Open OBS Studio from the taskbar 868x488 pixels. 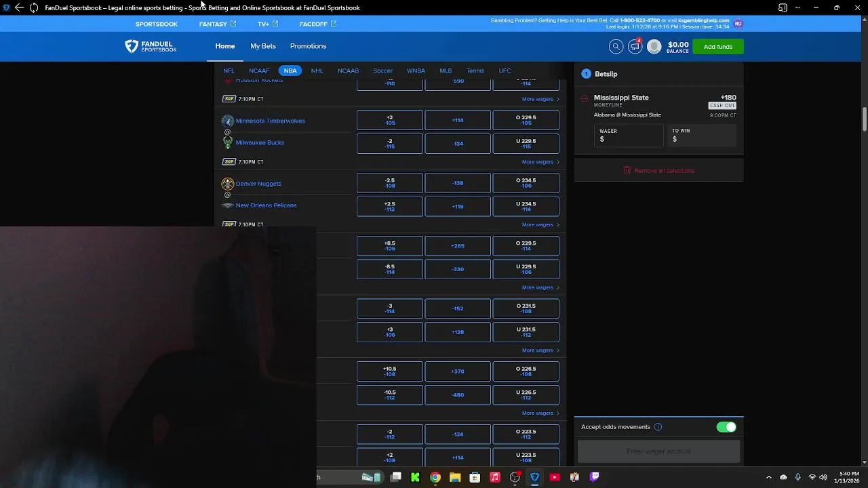click(x=515, y=477)
